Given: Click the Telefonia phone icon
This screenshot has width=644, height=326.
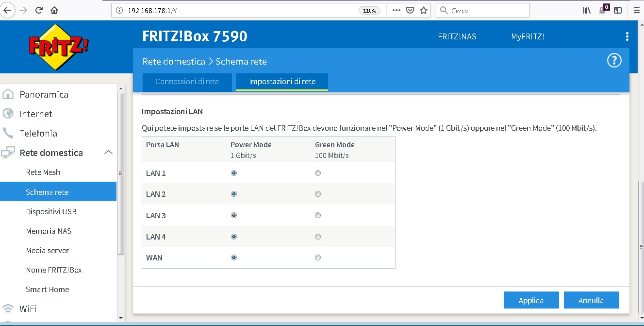Looking at the screenshot, I should (8, 133).
